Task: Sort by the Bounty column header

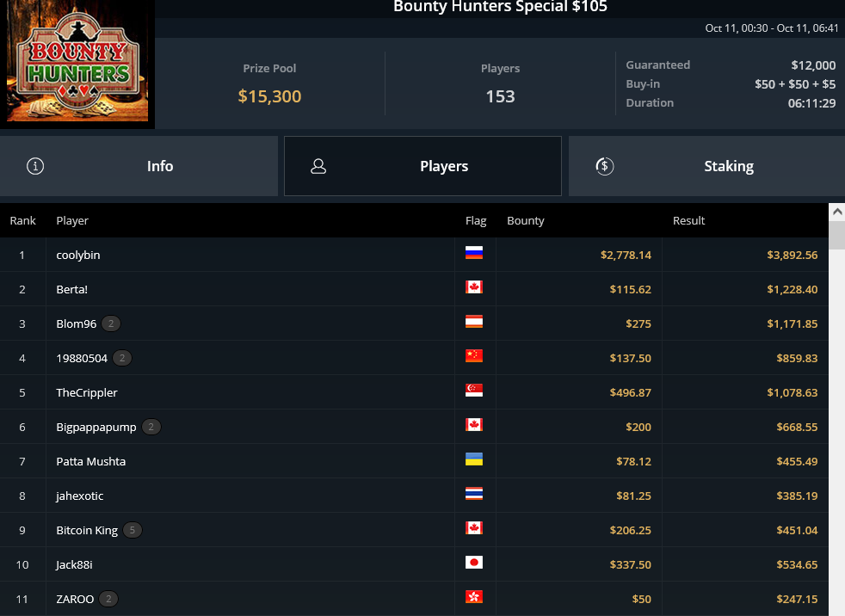Action: [526, 220]
